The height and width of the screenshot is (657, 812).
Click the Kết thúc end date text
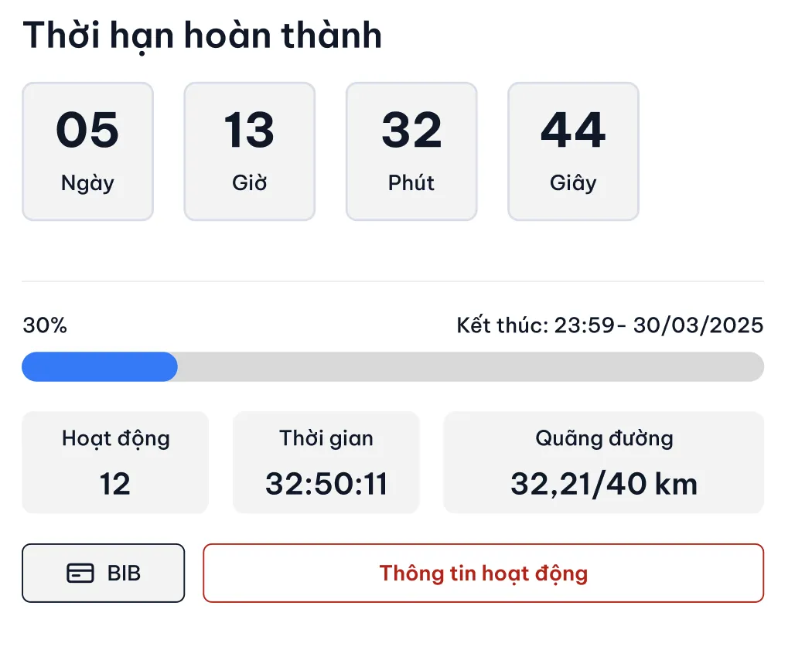tap(610, 325)
